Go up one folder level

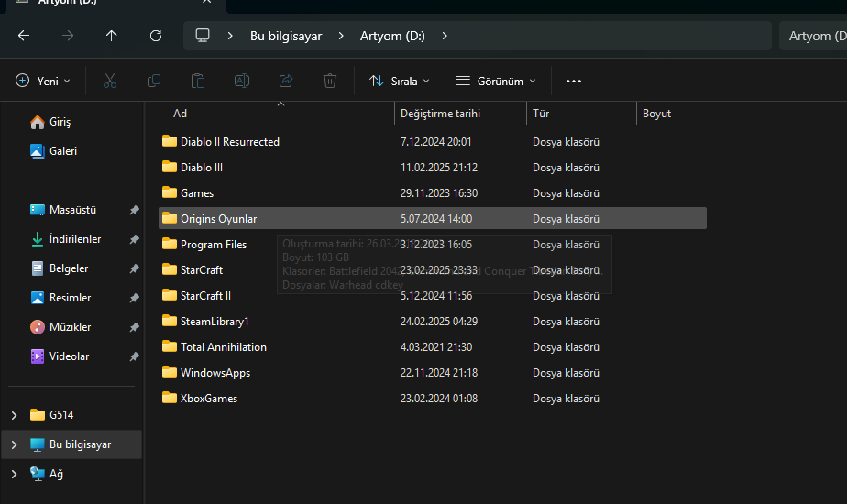point(112,36)
